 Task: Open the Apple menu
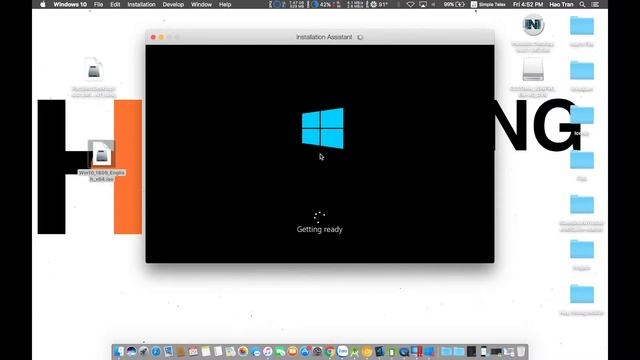pyautogui.click(x=43, y=4)
